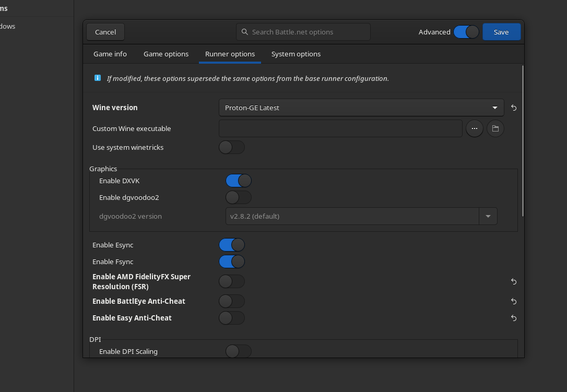The image size is (567, 392).
Task: Reset the BattlEye Anti-Cheat option
Action: pyautogui.click(x=513, y=301)
